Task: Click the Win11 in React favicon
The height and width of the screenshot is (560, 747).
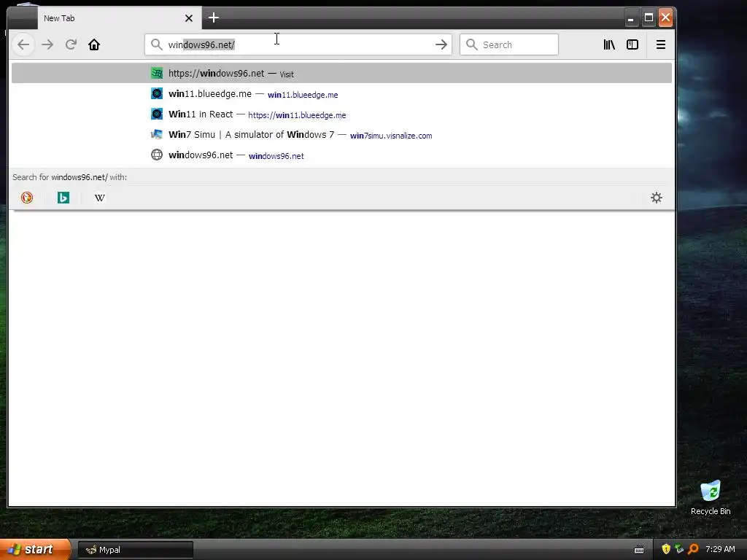Action: point(157,114)
